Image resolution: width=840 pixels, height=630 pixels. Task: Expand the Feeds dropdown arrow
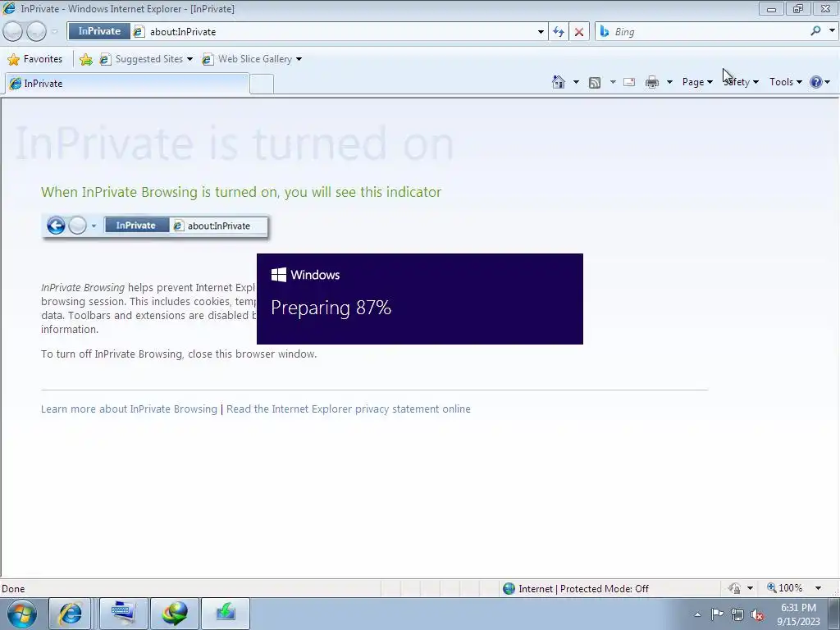pyautogui.click(x=613, y=82)
